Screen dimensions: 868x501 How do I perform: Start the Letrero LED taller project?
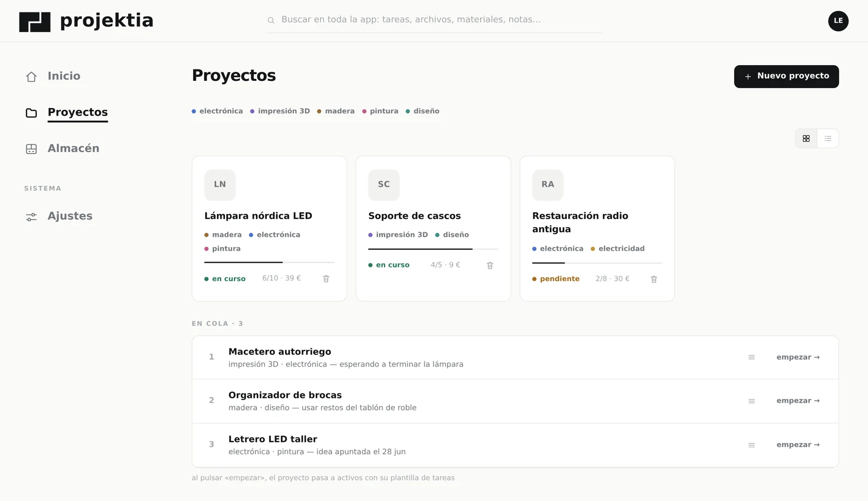coord(798,445)
